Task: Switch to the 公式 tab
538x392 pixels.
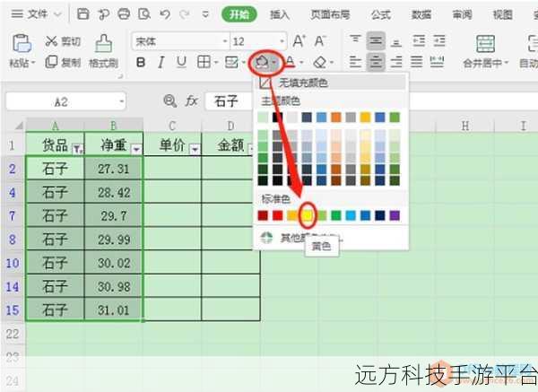Action: tap(381, 14)
